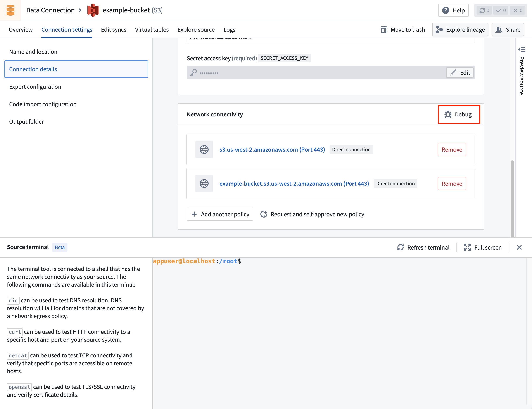The width and height of the screenshot is (532, 409).
Task: Close the Source terminal panel
Action: (519, 247)
